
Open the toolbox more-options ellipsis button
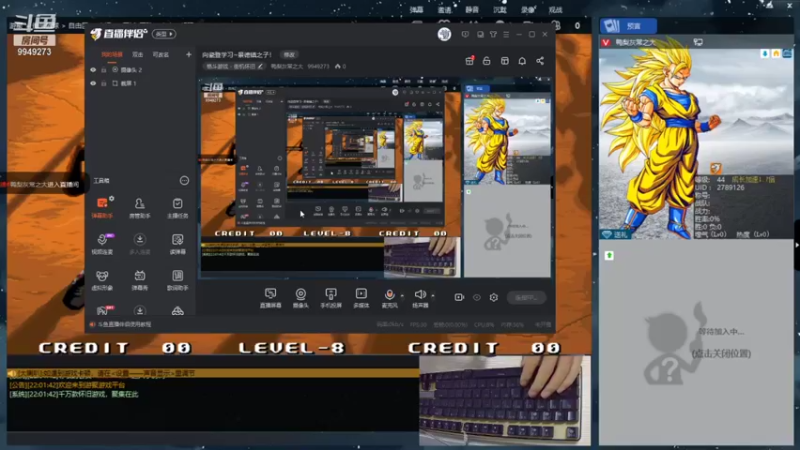[x=184, y=181]
